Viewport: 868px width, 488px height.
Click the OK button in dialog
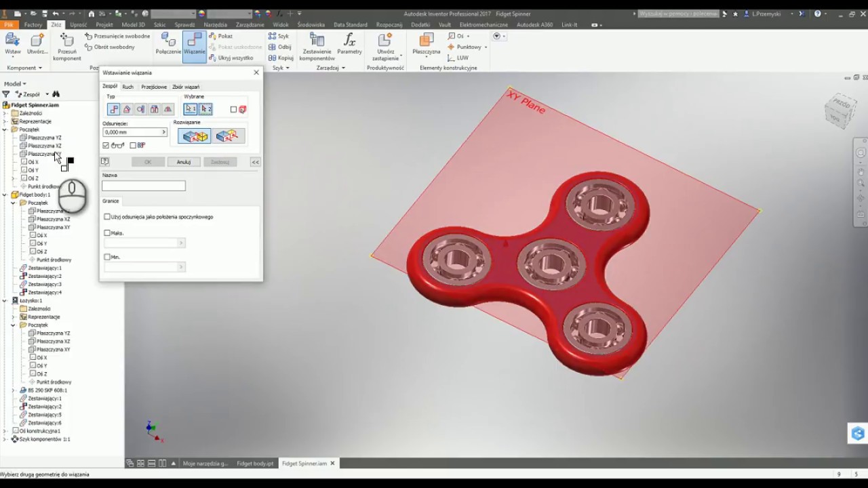pos(148,162)
